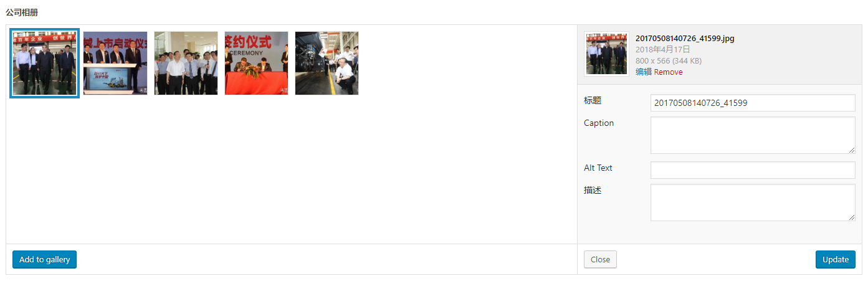Open the 编辑 link to edit image

tap(644, 72)
